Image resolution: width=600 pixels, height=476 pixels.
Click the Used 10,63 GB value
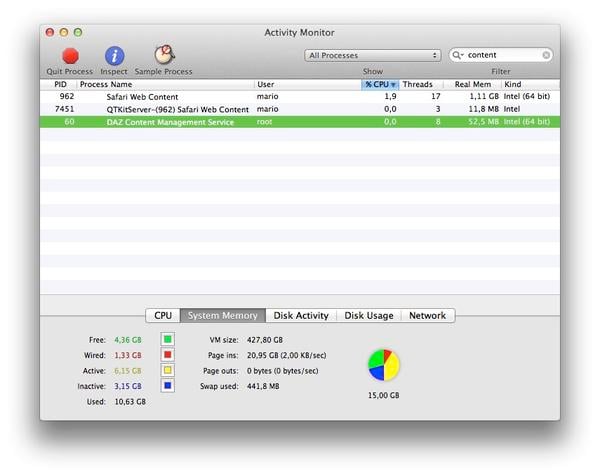click(x=130, y=401)
